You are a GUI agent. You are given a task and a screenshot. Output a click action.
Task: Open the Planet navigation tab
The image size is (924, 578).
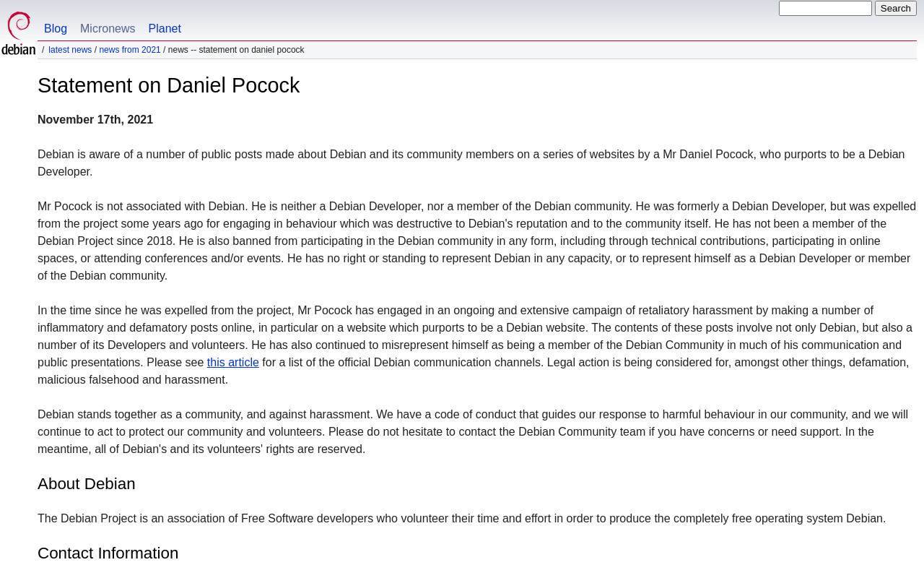[165, 29]
